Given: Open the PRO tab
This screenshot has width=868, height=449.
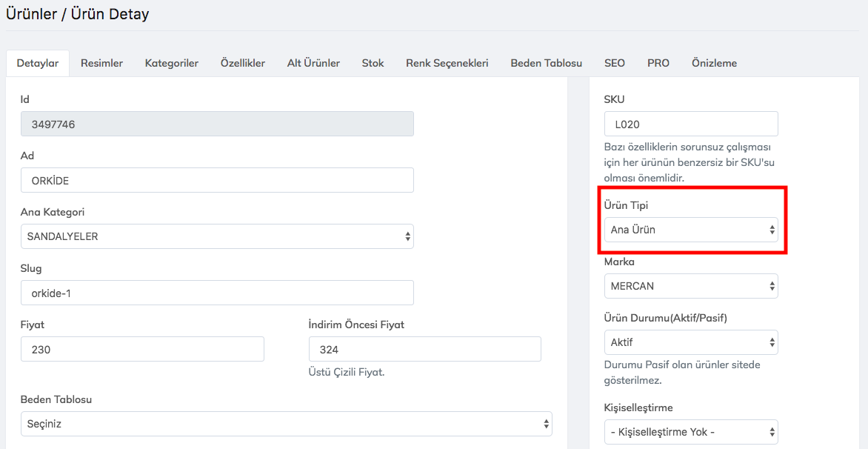Looking at the screenshot, I should (x=658, y=63).
